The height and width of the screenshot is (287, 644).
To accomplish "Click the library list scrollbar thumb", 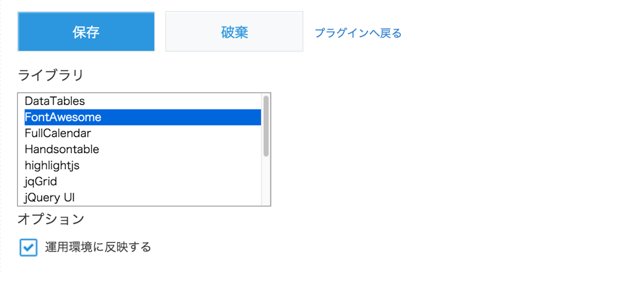I will coord(266,125).
